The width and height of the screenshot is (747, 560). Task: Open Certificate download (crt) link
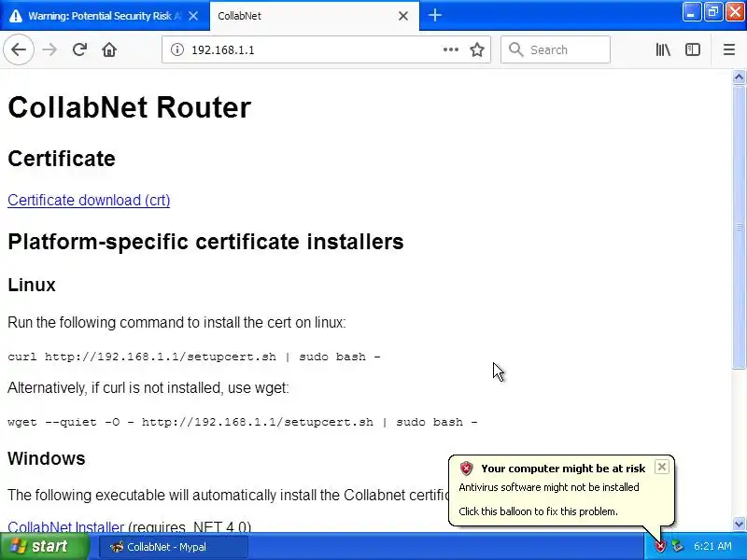click(89, 200)
